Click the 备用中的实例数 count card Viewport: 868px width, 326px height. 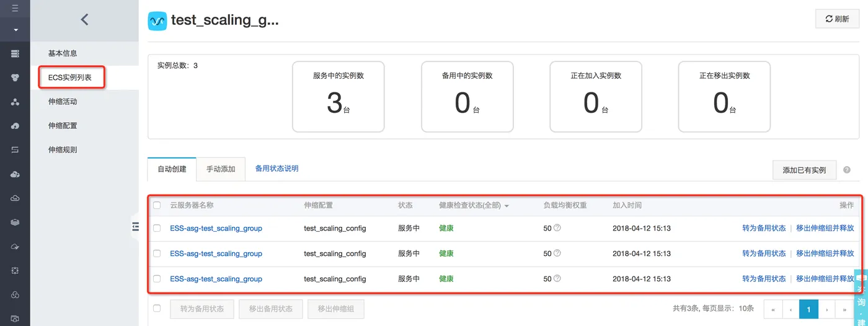coord(467,96)
